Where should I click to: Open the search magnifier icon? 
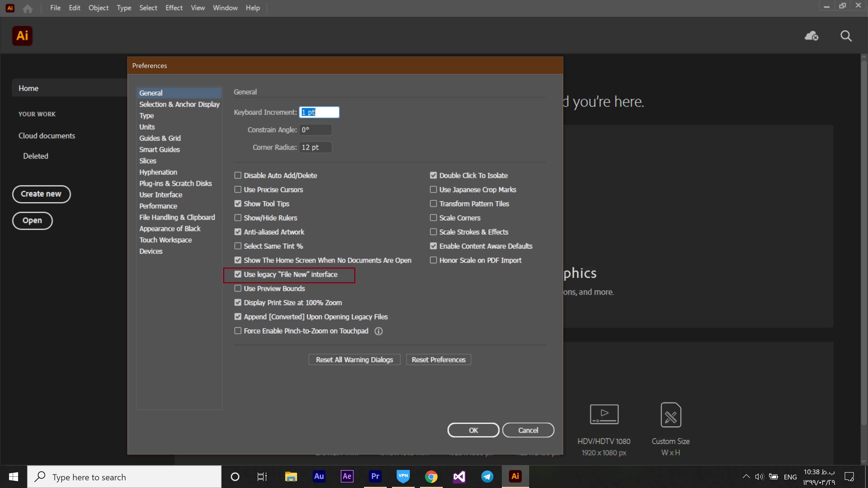[846, 36]
